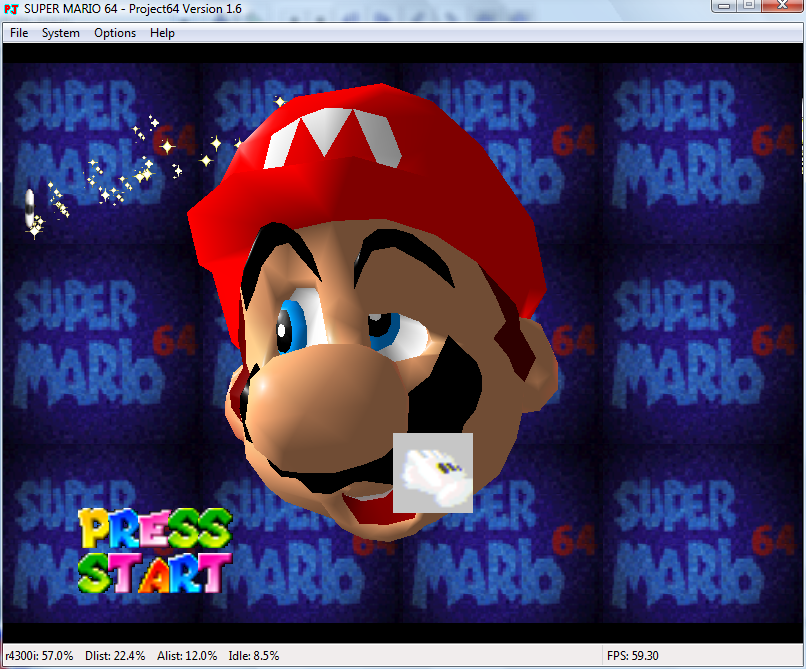Screen dimensions: 806x669
Task: Click the Project64 icon in title bar
Action: tap(12, 8)
